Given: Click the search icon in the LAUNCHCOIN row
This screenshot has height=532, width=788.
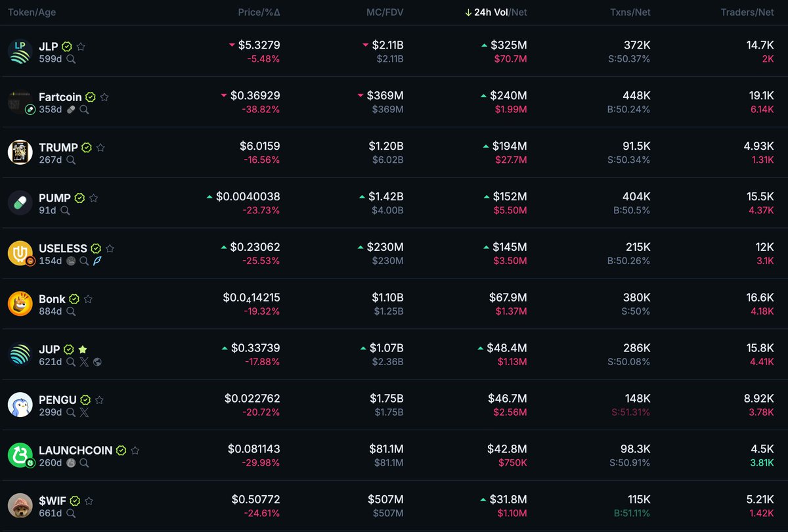Looking at the screenshot, I should click(84, 463).
